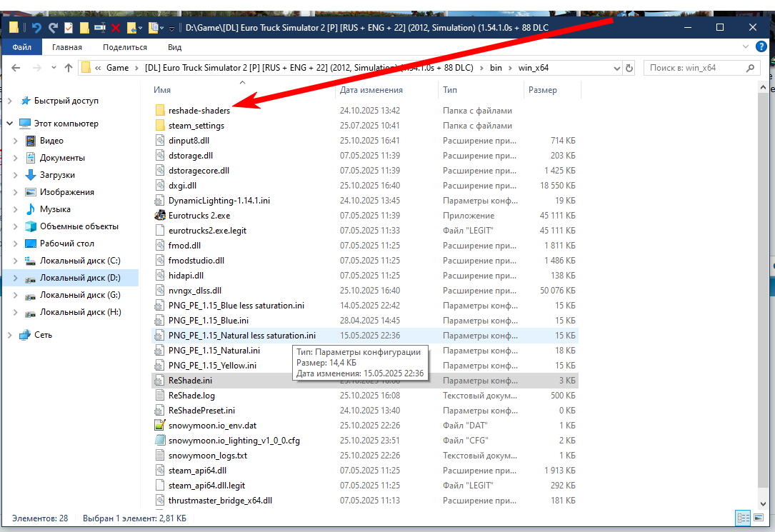Open the recent locations dropdown arrow
The image size is (775, 532).
pos(54,68)
